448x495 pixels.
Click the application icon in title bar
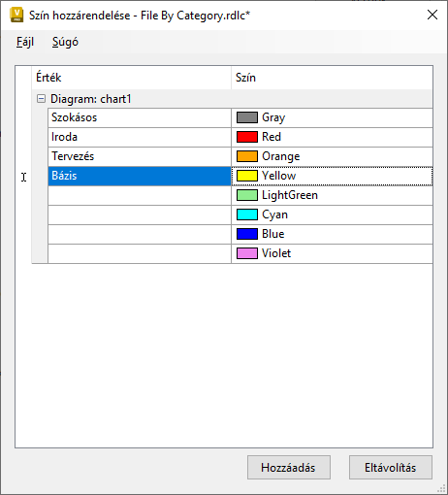point(16,16)
